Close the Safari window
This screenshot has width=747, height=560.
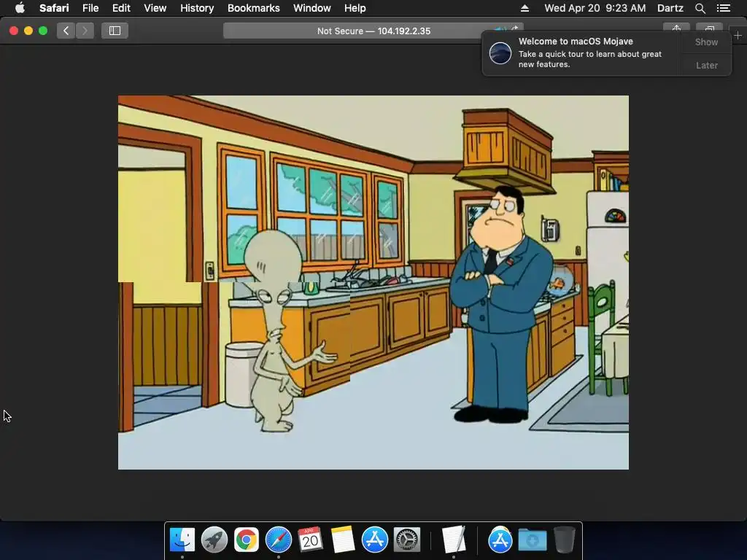14,31
